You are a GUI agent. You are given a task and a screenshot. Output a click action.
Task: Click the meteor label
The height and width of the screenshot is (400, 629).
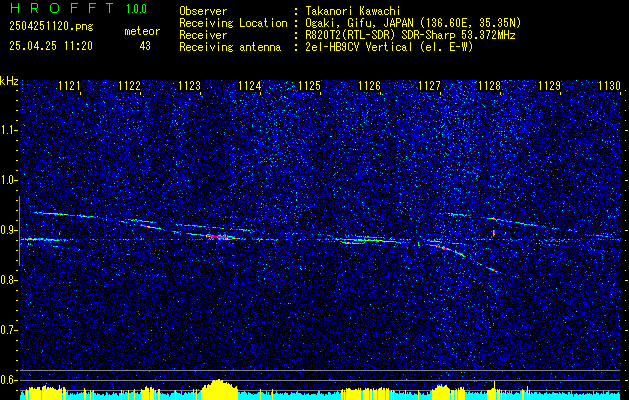coord(142,31)
